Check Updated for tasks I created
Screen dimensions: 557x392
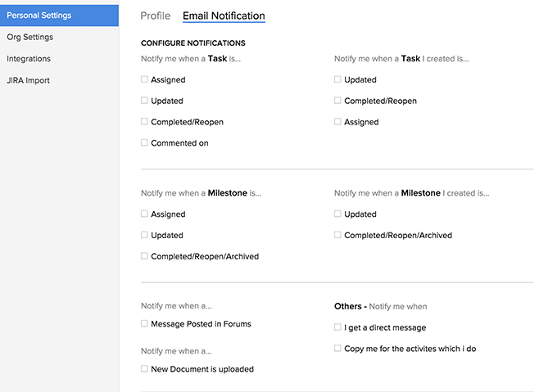[x=337, y=80]
